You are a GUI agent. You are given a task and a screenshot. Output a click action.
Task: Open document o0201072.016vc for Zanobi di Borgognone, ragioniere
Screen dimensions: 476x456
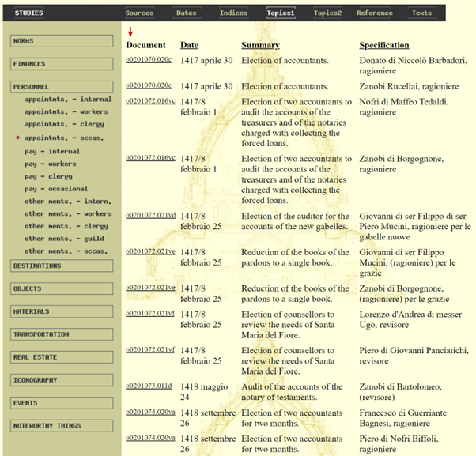tap(150, 158)
